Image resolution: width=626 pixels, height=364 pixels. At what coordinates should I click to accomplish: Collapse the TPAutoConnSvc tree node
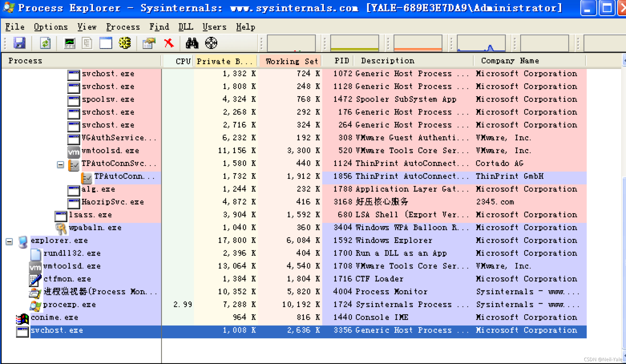[x=60, y=165]
